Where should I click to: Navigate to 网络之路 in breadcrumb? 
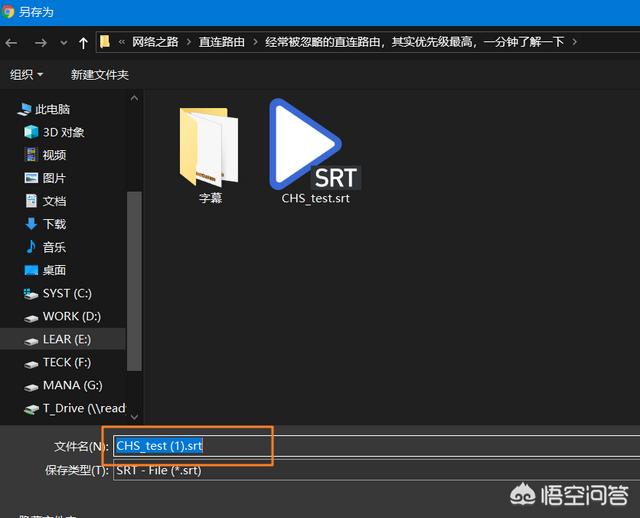(155, 42)
